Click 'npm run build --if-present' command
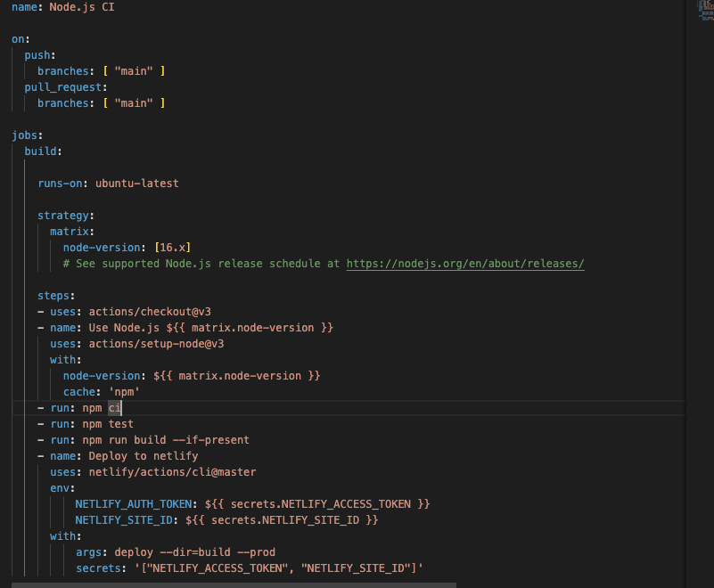Image resolution: width=714 pixels, height=588 pixels. [166, 440]
